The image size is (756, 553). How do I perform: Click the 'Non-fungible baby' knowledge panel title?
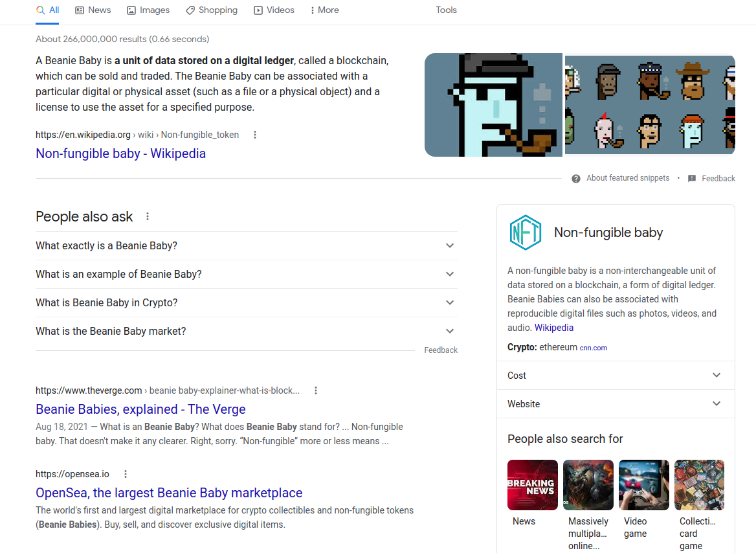[608, 232]
